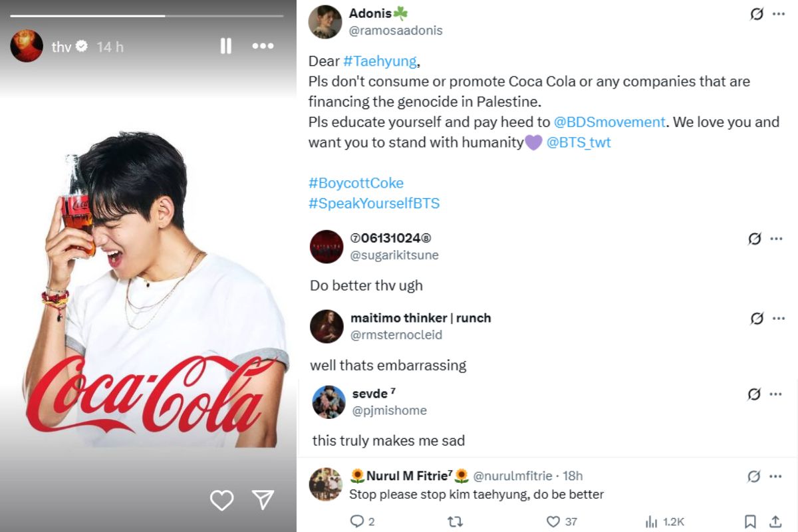The height and width of the screenshot is (532, 798).
Task: Pause the story playback
Action: (x=225, y=46)
